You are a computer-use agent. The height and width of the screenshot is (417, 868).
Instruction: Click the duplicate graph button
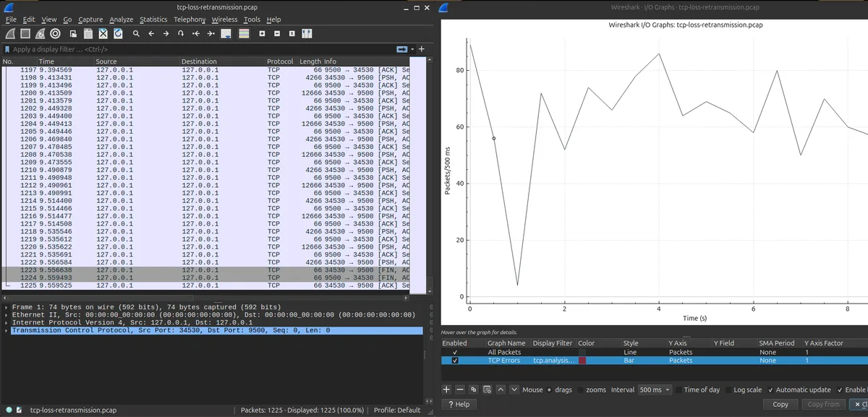click(x=474, y=390)
